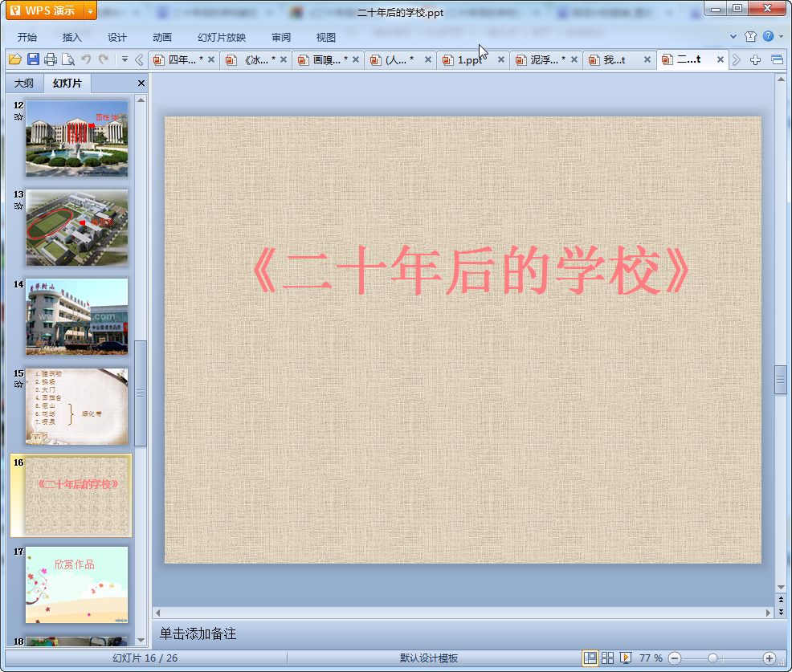792x672 pixels.
Task: Close the 四年... document tab
Action: [211, 59]
